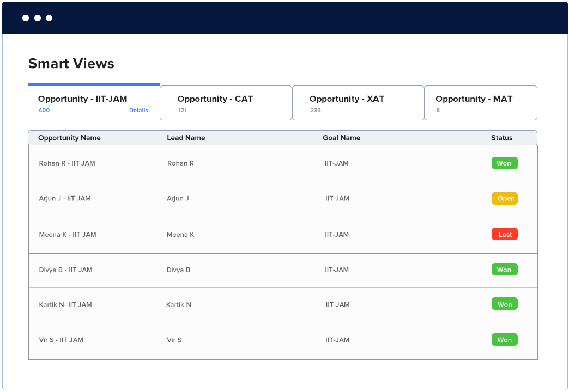This screenshot has width=569, height=392.
Task: Open the Meena K - IIT JAM opportunity
Action: point(68,235)
